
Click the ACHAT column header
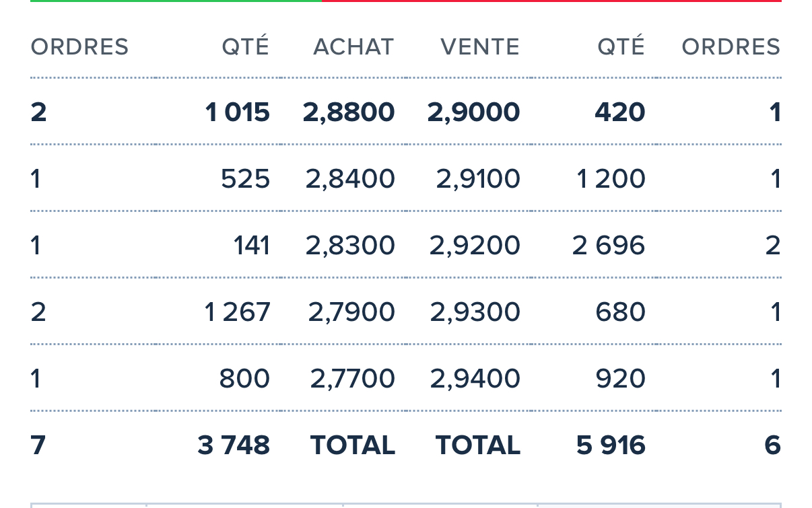click(353, 47)
